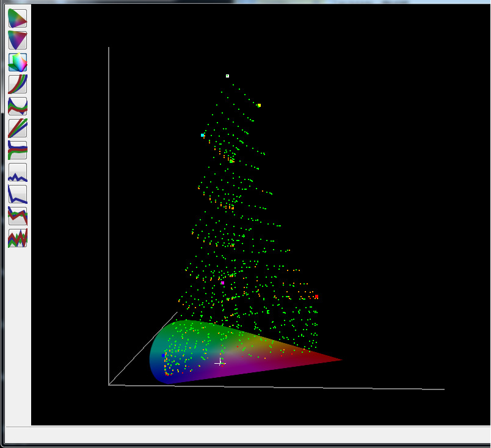Open the rising RGB gamma curves graph icon
491x448 pixels.
(x=18, y=84)
